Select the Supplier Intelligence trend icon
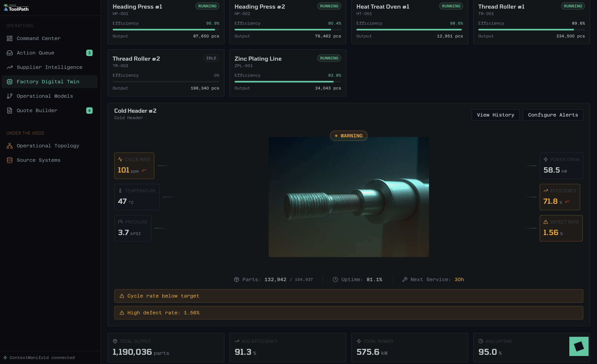This screenshot has height=364, width=597. [x=9, y=67]
